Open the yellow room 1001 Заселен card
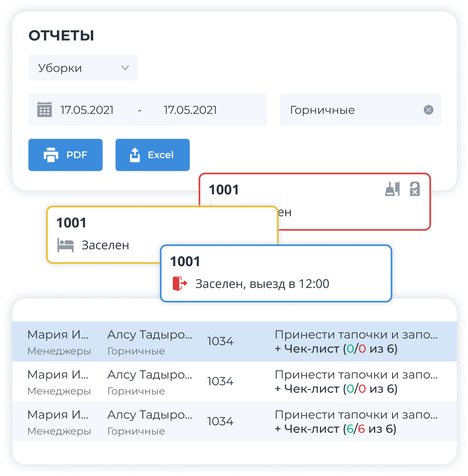Image resolution: width=468 pixels, height=476 pixels. pos(105,235)
